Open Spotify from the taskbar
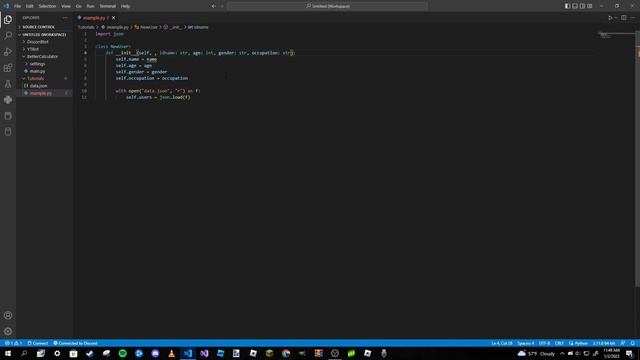The height and width of the screenshot is (360, 640). (x=122, y=353)
